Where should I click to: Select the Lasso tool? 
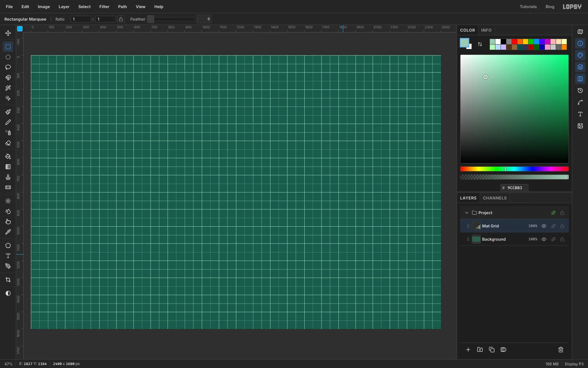click(x=8, y=67)
